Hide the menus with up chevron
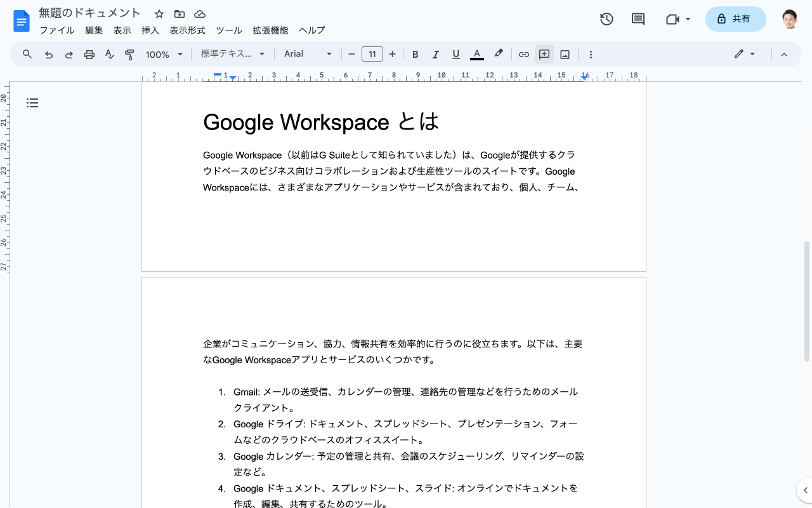812x508 pixels. pos(784,55)
